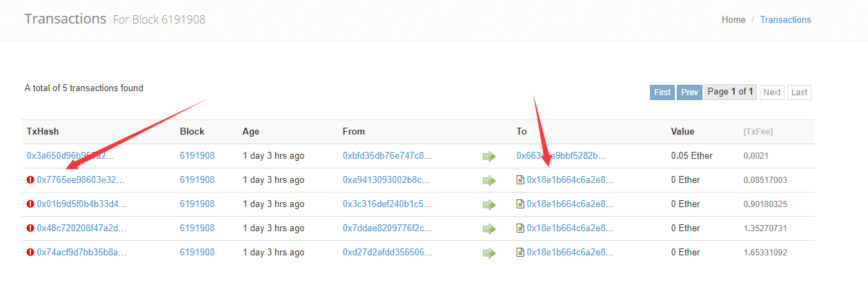The width and height of the screenshot is (868, 294).
Task: Click error icon beside 0x48c720208f47a2d transaction
Action: click(x=30, y=228)
